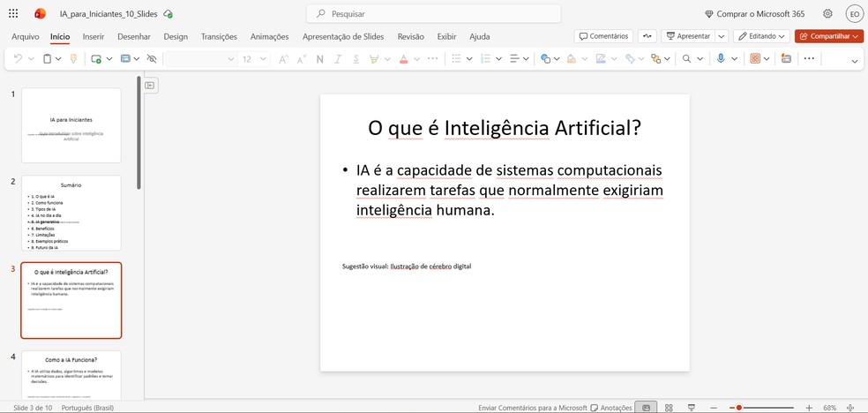
Task: Click the Comentários button
Action: point(604,36)
